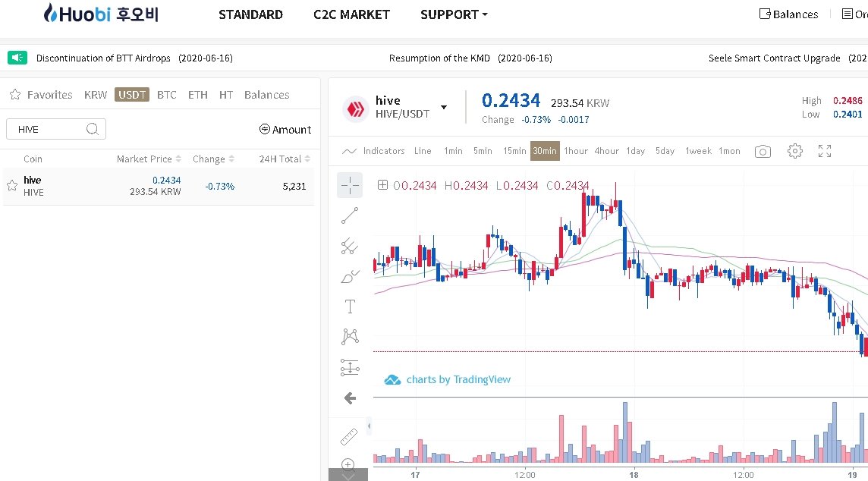
Task: Click the search magnifier in coin filter
Action: click(x=93, y=129)
